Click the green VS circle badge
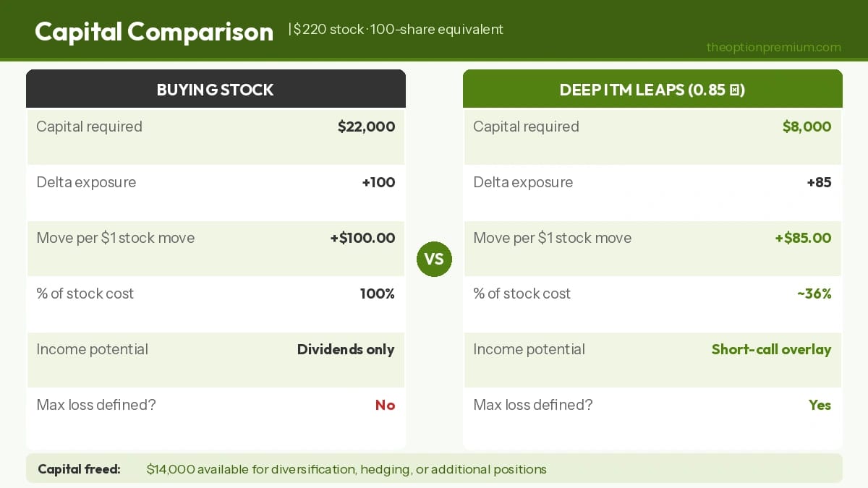Image resolution: width=868 pixels, height=488 pixels. (x=434, y=259)
